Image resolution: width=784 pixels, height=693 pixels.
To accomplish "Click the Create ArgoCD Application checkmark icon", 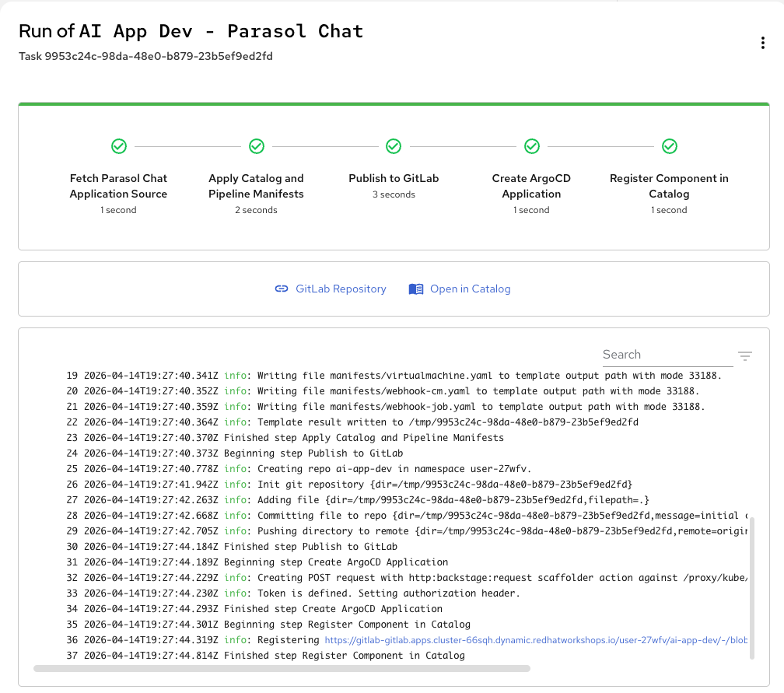I will (532, 146).
